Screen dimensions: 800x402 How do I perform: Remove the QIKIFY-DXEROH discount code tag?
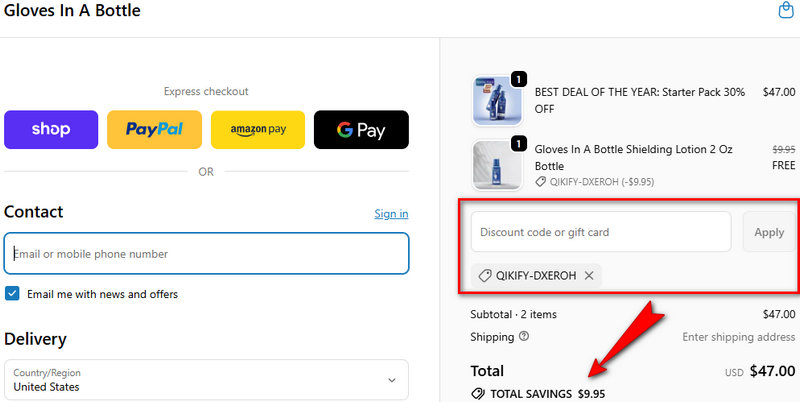589,276
